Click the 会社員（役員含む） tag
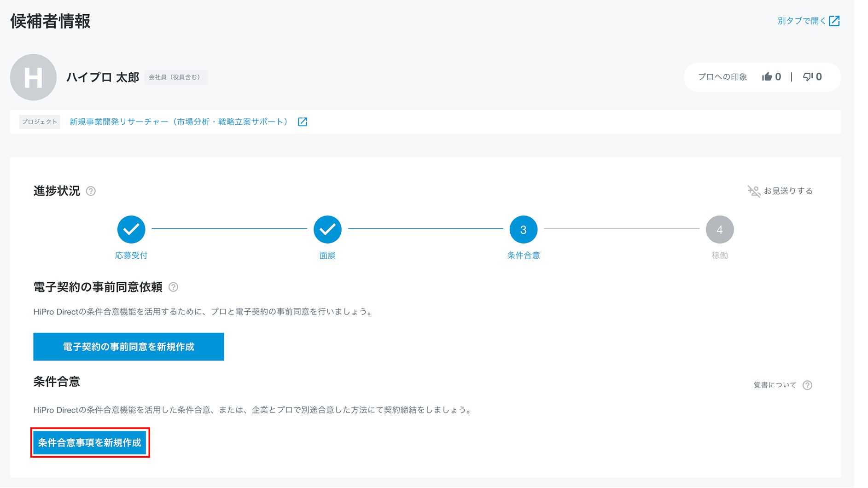The image size is (868, 488). click(175, 77)
